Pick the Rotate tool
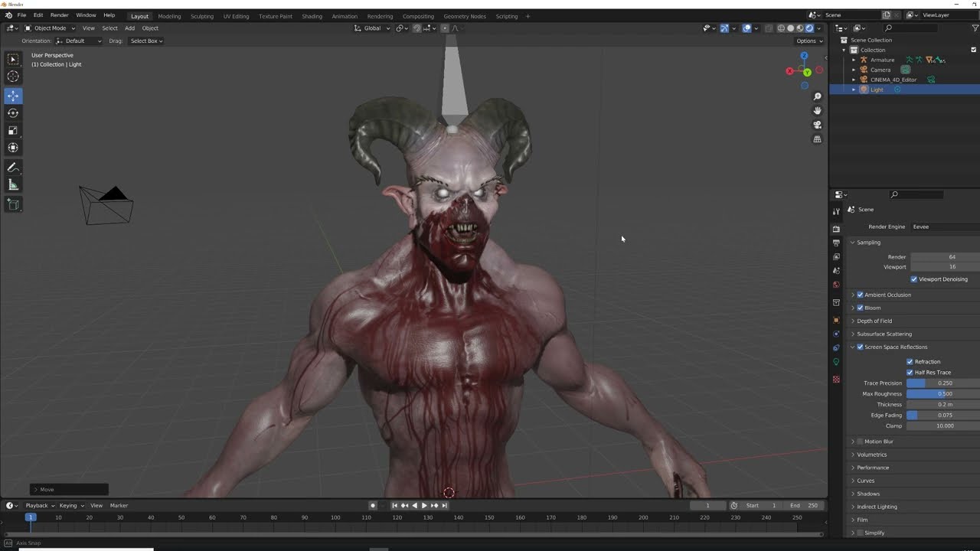The width and height of the screenshot is (980, 551). pyautogui.click(x=13, y=112)
